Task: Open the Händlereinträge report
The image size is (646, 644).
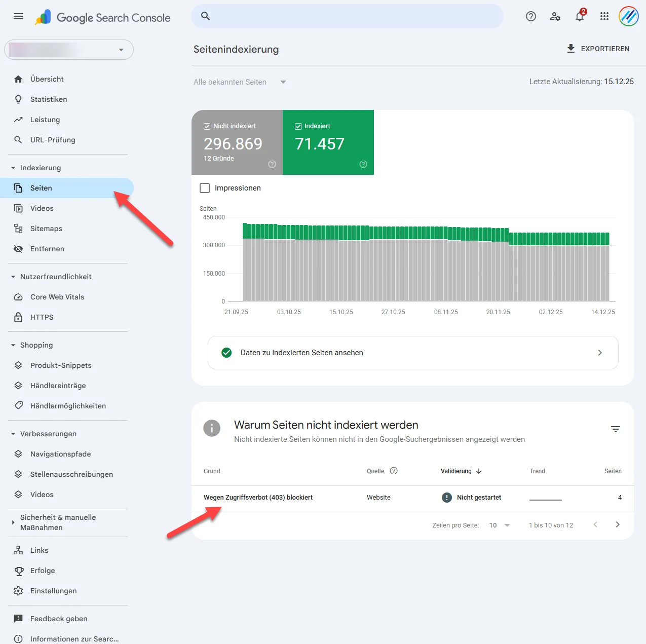Action: tap(67, 386)
